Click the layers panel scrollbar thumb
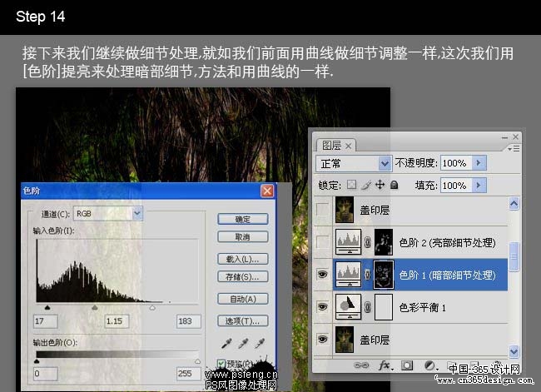This screenshot has height=392, width=541. pyautogui.click(x=514, y=256)
